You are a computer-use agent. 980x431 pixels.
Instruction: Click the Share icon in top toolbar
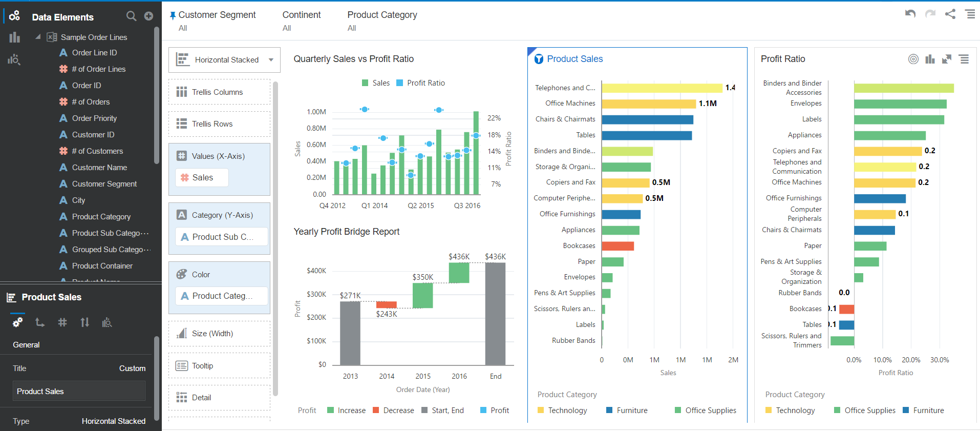click(950, 14)
